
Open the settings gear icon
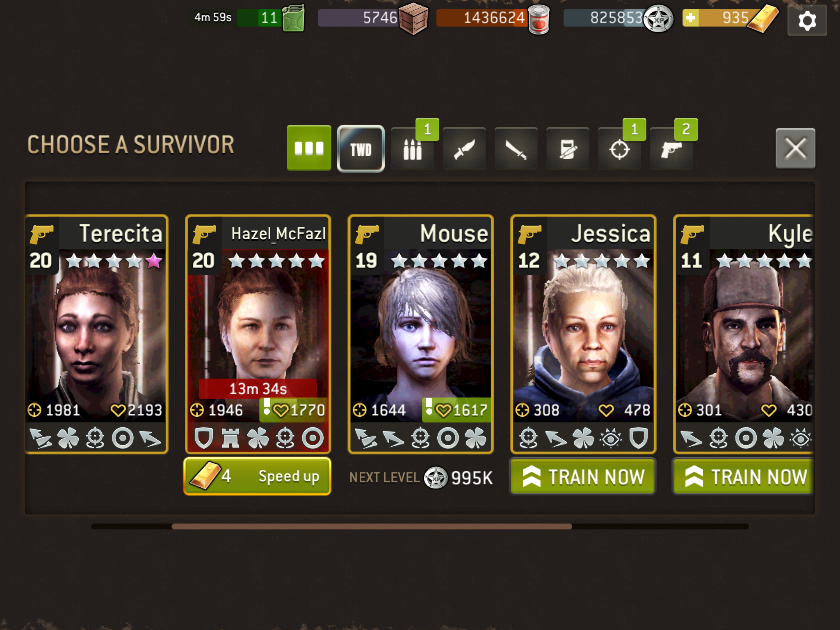(807, 21)
